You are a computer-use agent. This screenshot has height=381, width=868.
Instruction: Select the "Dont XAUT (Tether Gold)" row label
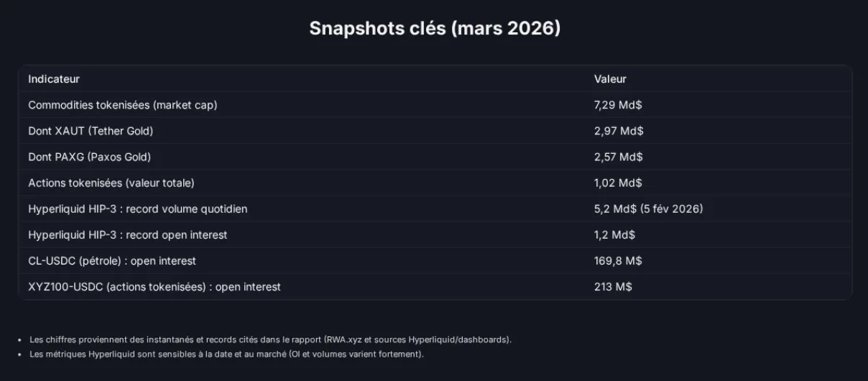click(91, 131)
